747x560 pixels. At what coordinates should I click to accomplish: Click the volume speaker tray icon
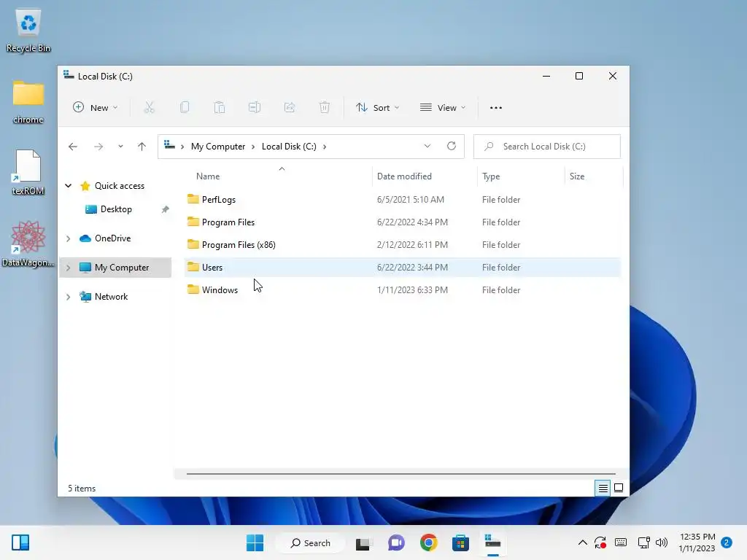click(661, 542)
